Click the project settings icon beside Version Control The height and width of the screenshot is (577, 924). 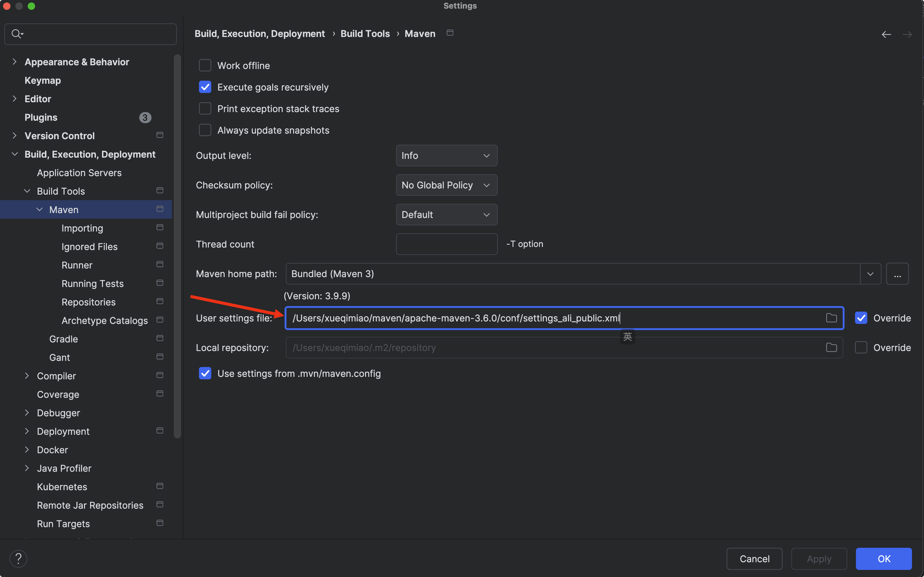coord(160,135)
